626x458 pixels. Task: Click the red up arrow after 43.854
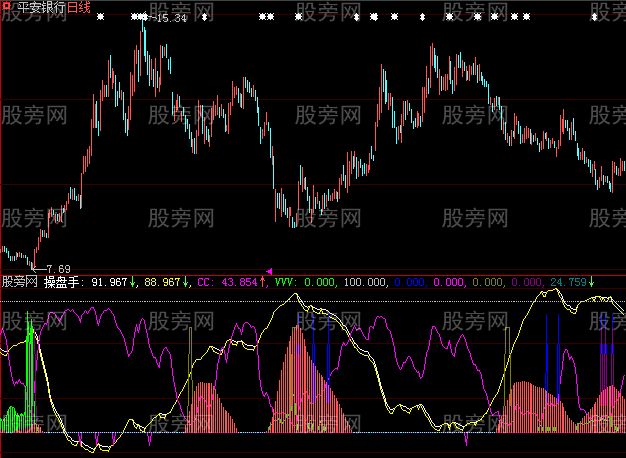[263, 282]
